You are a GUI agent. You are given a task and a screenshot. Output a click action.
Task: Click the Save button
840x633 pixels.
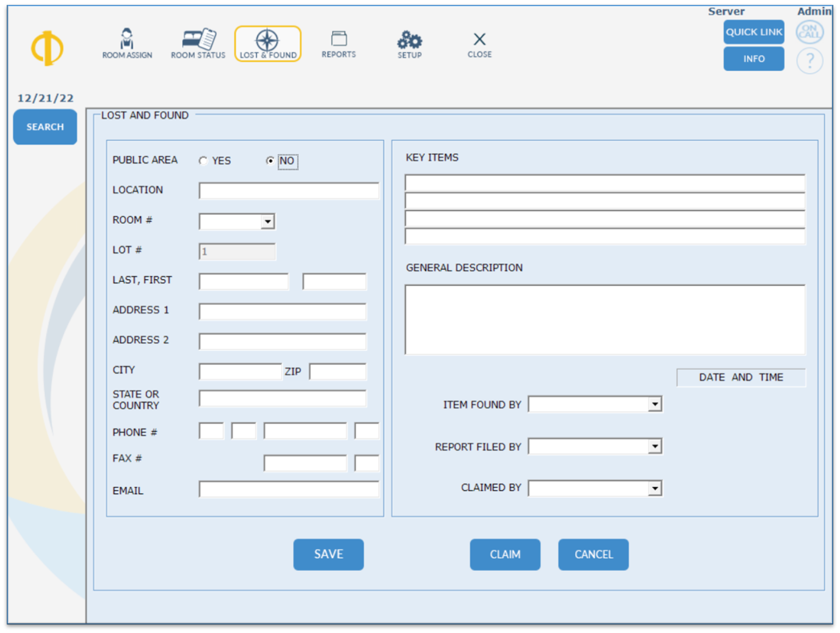(328, 554)
